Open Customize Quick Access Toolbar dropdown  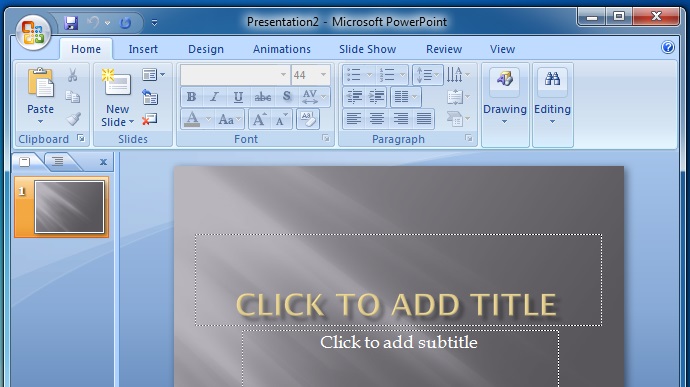pos(154,22)
